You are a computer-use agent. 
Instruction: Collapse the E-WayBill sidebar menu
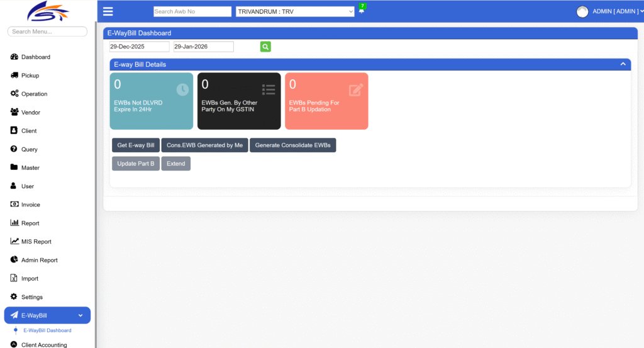80,316
